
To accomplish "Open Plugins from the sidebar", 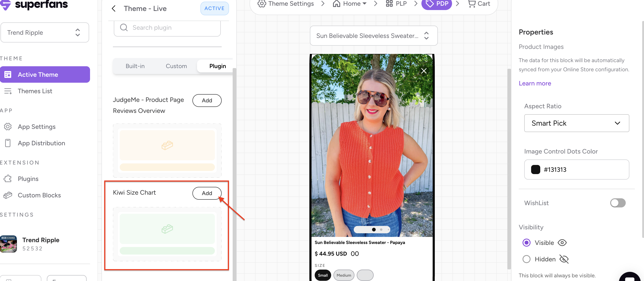I will (x=28, y=179).
